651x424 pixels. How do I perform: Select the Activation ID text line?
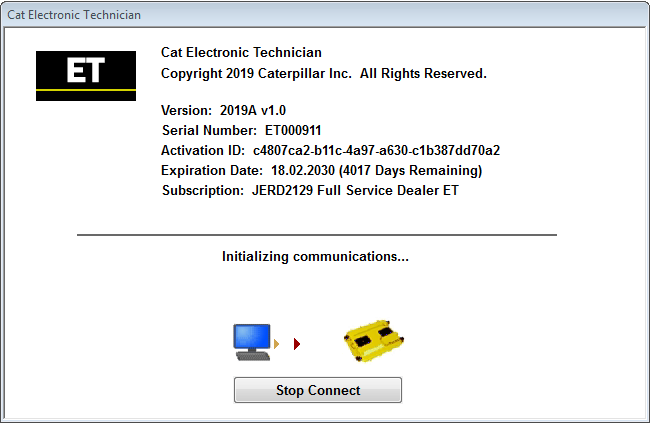[x=330, y=150]
